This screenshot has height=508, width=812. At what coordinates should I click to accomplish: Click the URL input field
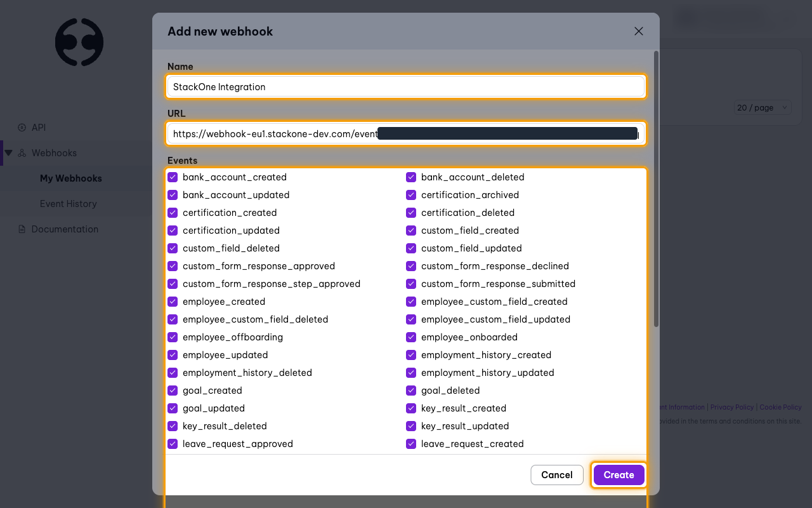(x=406, y=133)
